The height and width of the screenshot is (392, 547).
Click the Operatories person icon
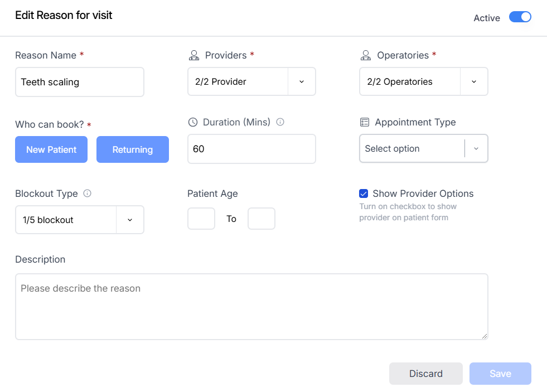366,55
